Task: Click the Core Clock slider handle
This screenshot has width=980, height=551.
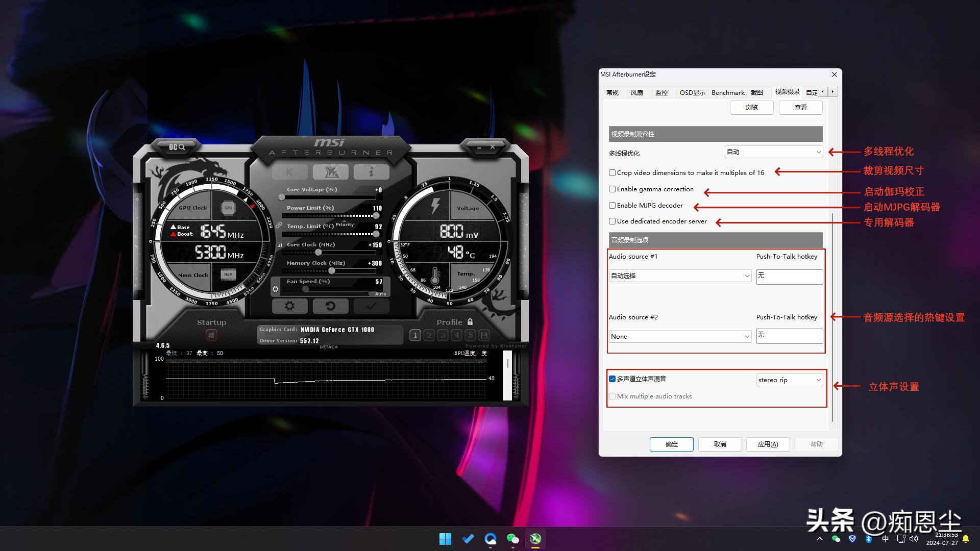Action: click(x=318, y=253)
